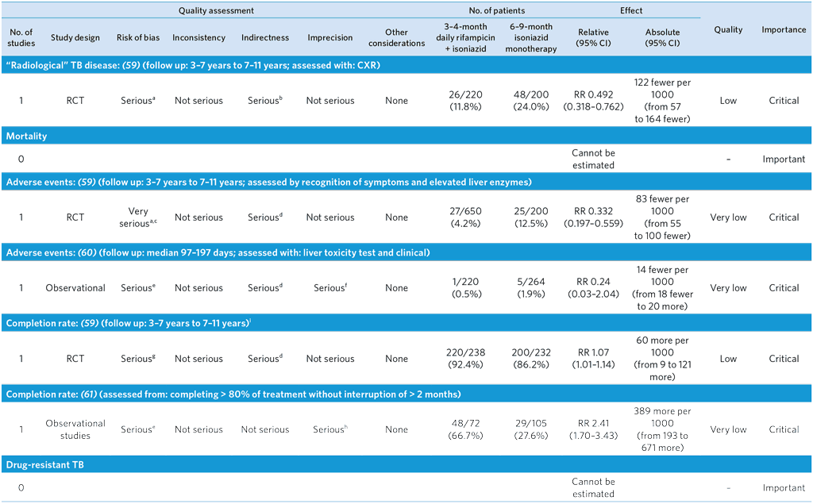Click the "6–9-month isoniazid monotherapy" column header
The width and height of the screenshot is (813, 504).
pyautogui.click(x=530, y=38)
